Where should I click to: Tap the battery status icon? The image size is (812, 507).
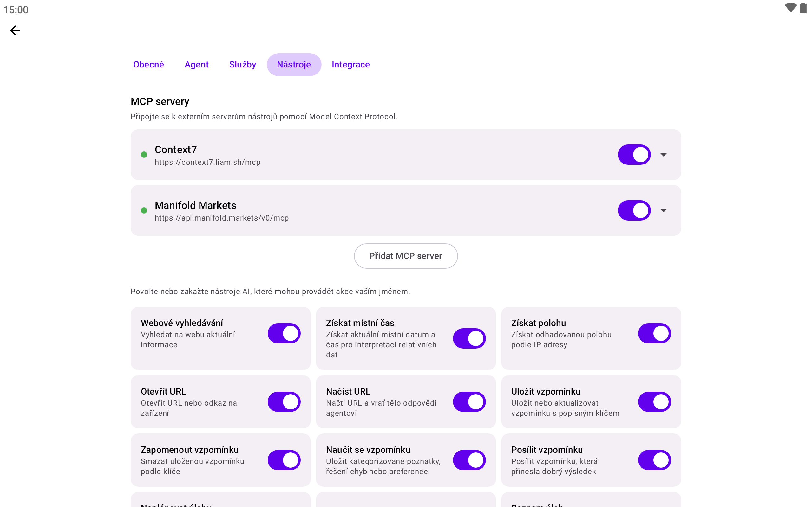[x=803, y=8]
